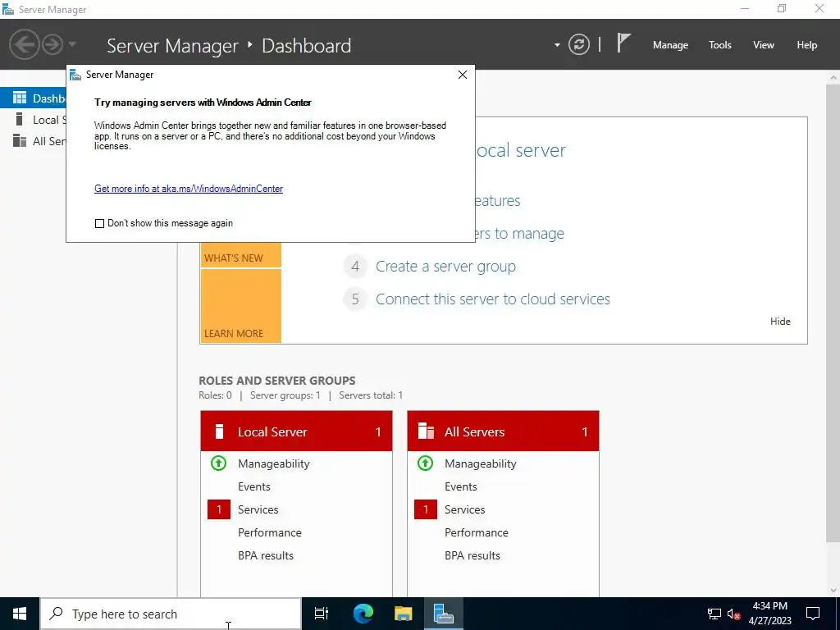Open the aka.ms/WindowsAdminCenter link
Viewport: 840px width, 630px height.
coord(189,189)
